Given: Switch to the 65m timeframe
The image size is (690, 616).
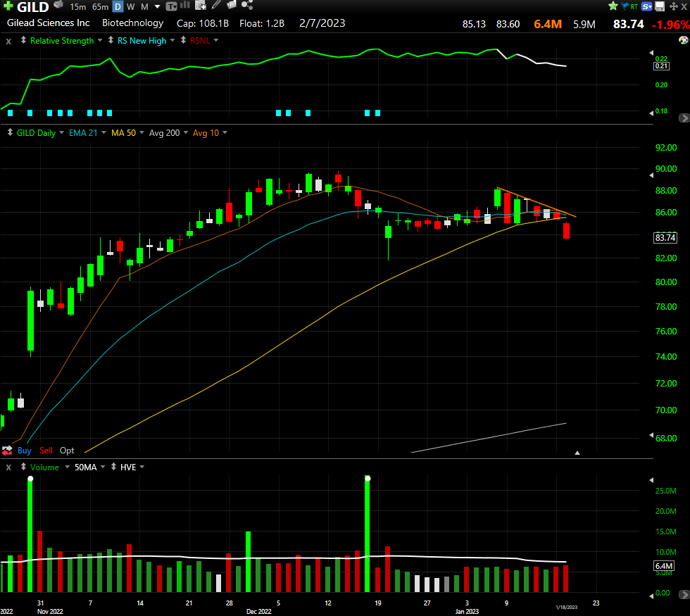Looking at the screenshot, I should (x=100, y=6).
